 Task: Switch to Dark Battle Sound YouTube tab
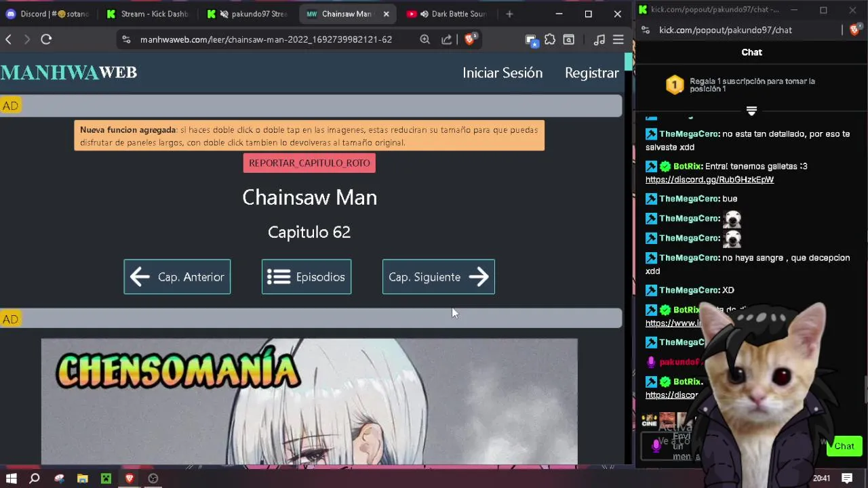(446, 14)
